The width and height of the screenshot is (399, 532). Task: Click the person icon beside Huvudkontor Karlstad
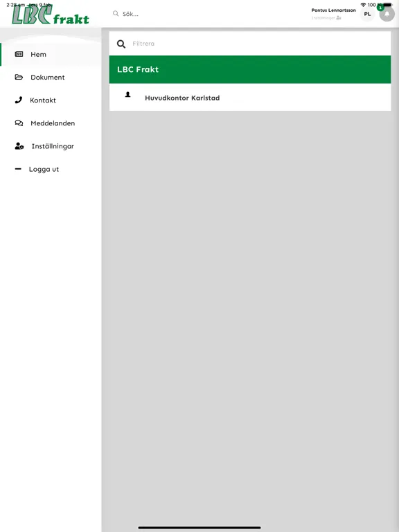pos(128,95)
